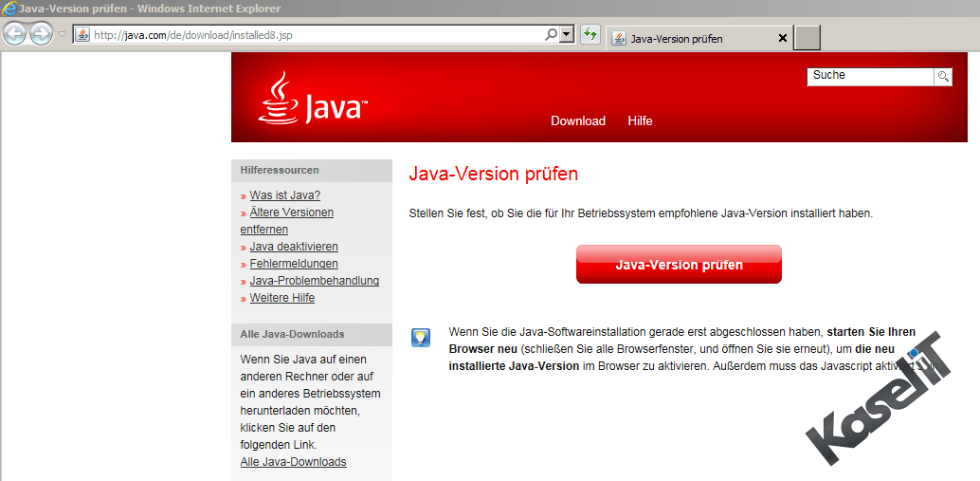The height and width of the screenshot is (481, 980).
Task: Refresh the page with the green arrows icon
Action: click(590, 35)
